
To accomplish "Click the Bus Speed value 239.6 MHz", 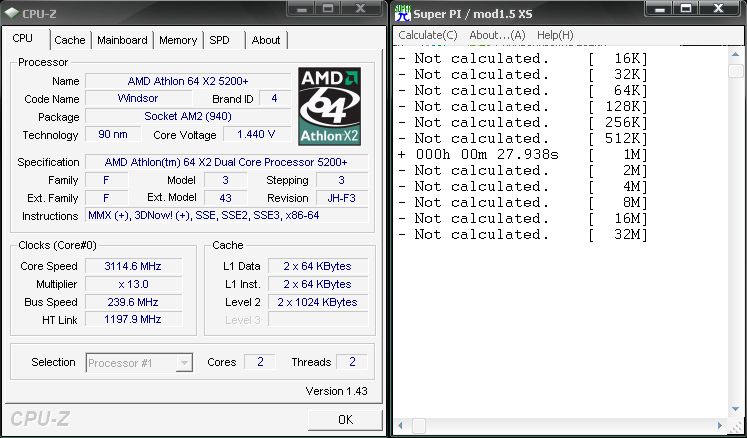I will pyautogui.click(x=133, y=302).
